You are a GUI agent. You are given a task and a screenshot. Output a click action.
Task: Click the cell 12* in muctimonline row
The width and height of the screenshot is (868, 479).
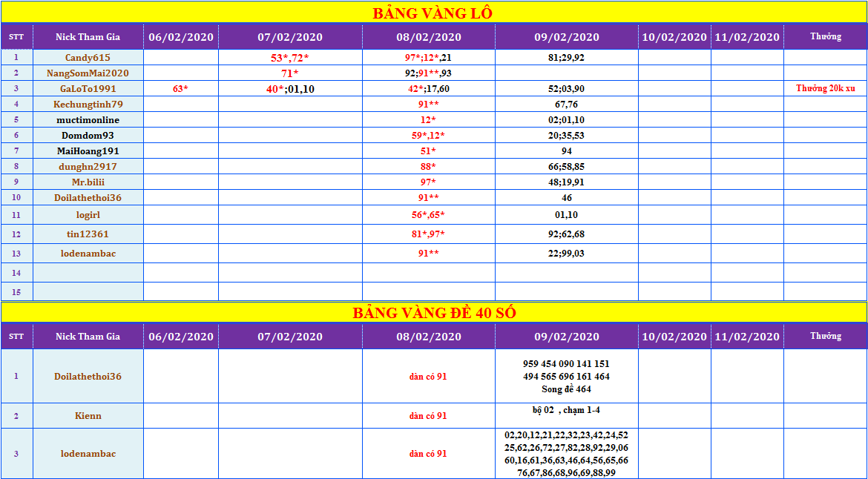(429, 119)
